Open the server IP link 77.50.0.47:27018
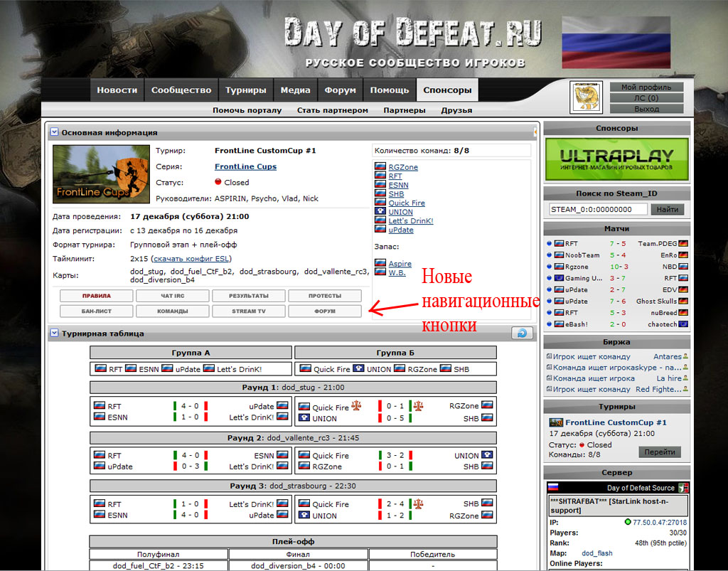 [x=660, y=522]
